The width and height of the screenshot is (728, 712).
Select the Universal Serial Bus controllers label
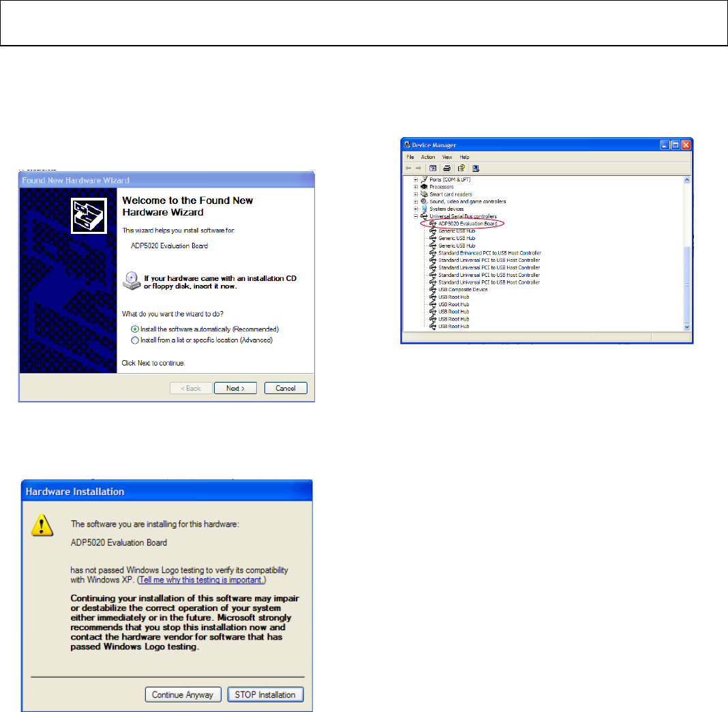[x=463, y=216]
